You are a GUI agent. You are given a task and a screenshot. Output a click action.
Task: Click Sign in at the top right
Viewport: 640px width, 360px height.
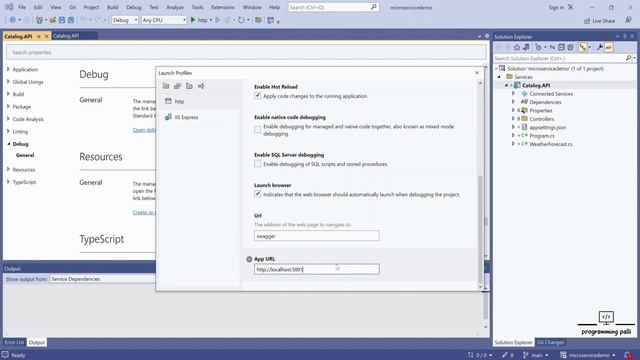coord(556,7)
